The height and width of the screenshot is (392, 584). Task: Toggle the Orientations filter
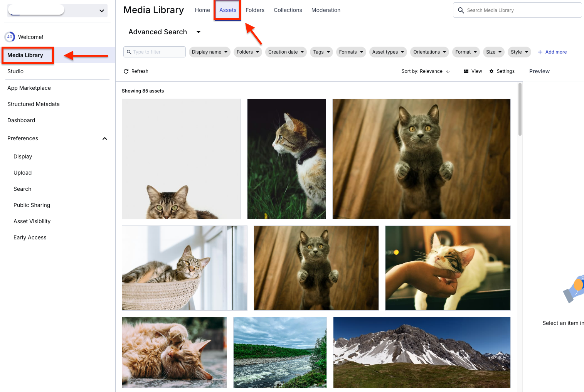coord(429,52)
